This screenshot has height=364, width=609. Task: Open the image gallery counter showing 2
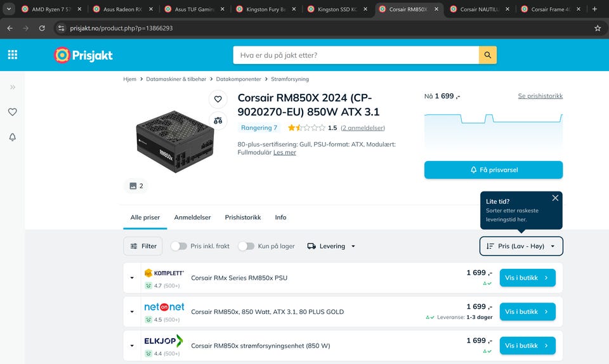(136, 186)
